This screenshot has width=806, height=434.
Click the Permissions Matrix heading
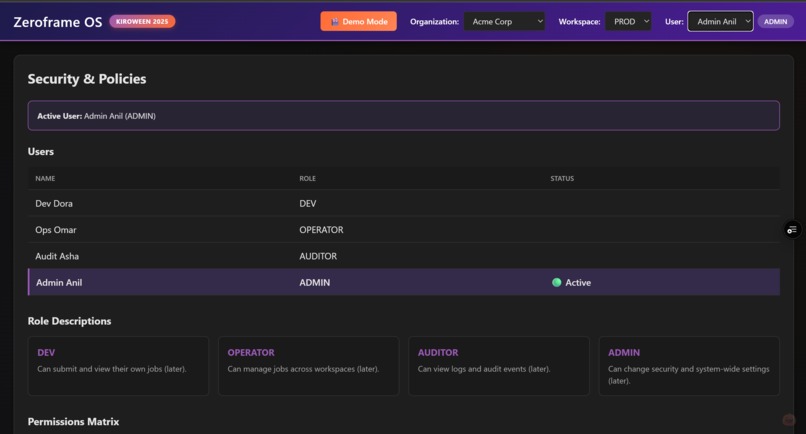click(74, 421)
